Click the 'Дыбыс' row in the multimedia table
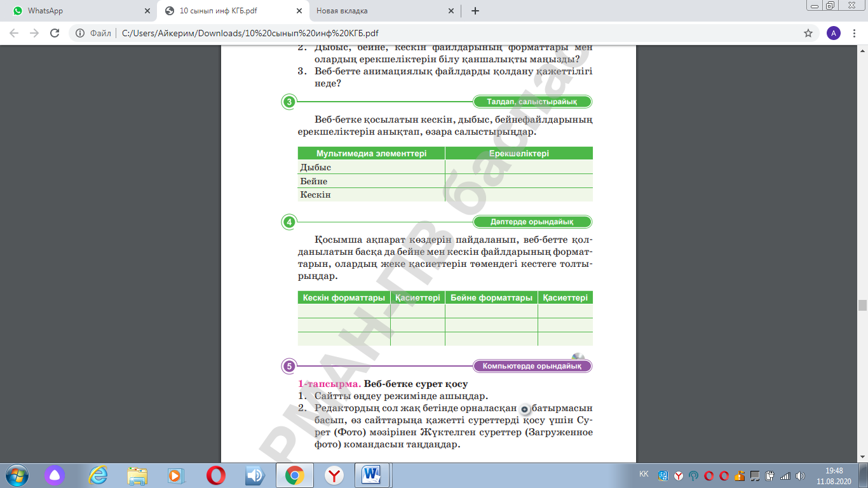 445,167
